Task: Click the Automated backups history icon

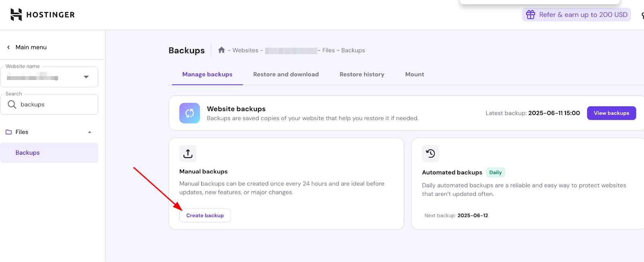Action: coord(430,154)
